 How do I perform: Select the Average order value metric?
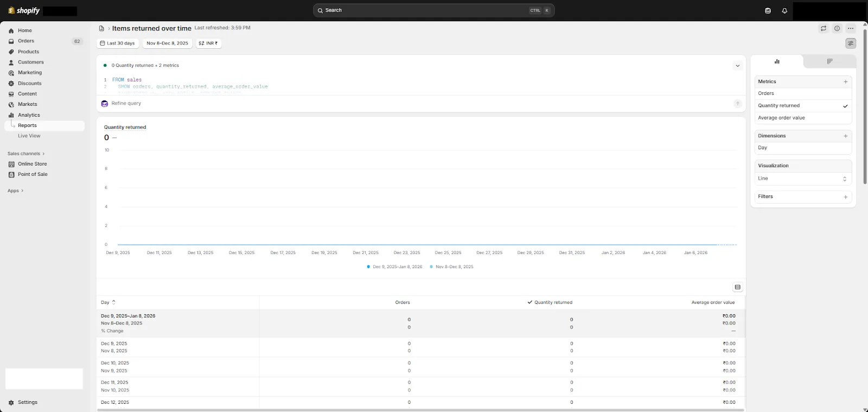coord(803,118)
